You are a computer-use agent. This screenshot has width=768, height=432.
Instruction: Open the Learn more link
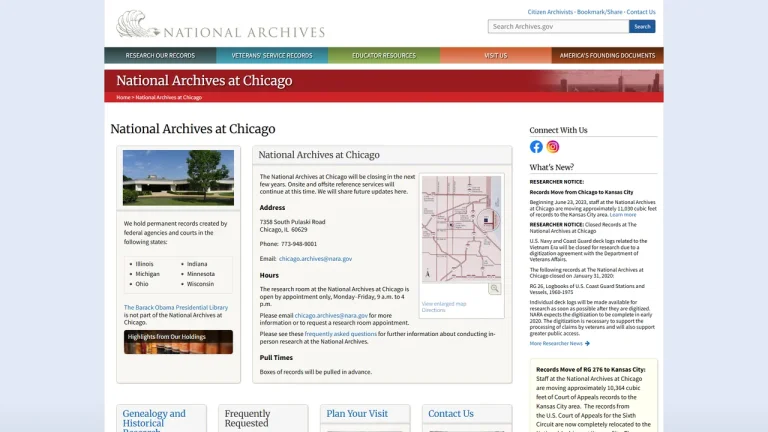623,215
